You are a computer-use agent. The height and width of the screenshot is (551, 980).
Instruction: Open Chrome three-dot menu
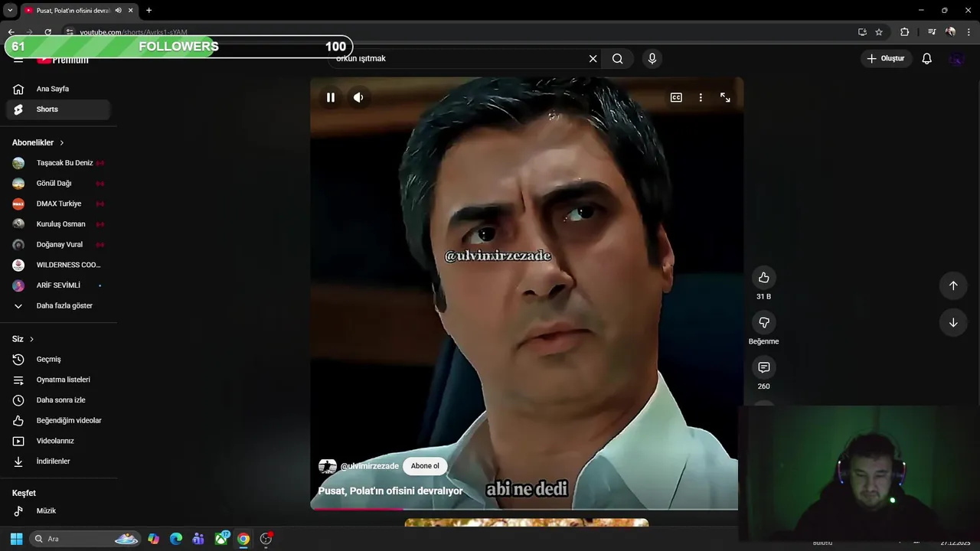(x=969, y=32)
